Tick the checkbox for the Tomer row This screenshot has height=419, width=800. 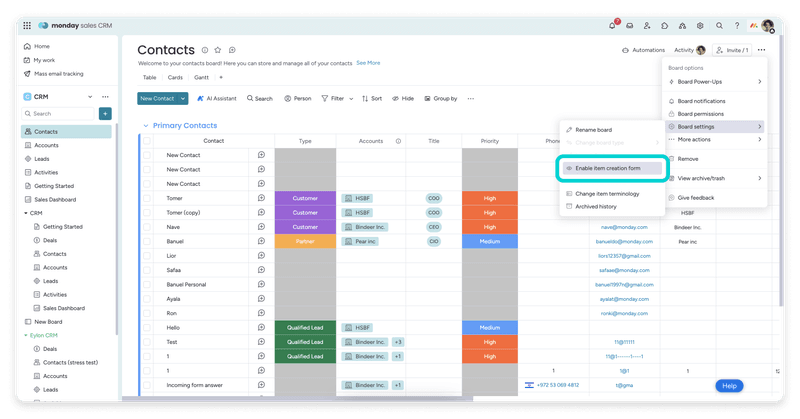point(147,198)
